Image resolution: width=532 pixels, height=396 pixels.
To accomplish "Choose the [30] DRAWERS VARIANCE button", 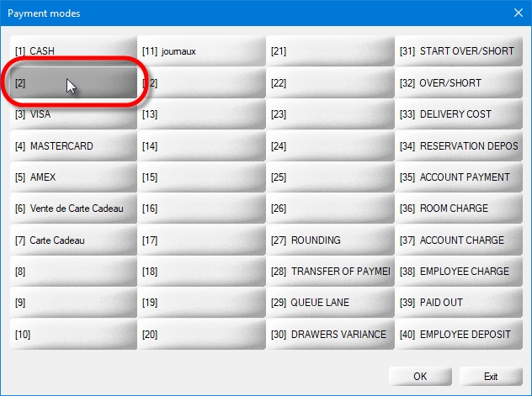I will (x=330, y=335).
